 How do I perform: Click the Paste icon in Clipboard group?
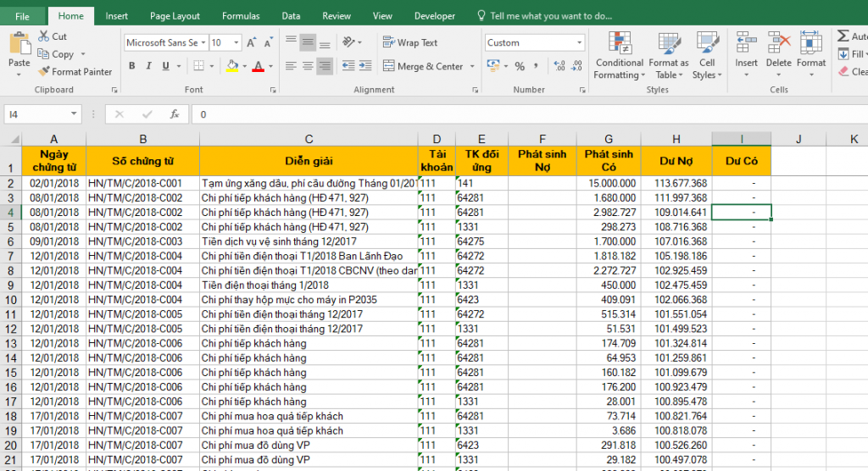19,46
